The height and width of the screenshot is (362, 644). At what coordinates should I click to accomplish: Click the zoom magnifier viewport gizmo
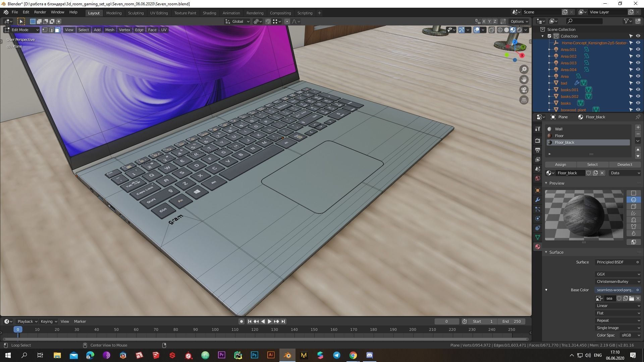coord(524,69)
